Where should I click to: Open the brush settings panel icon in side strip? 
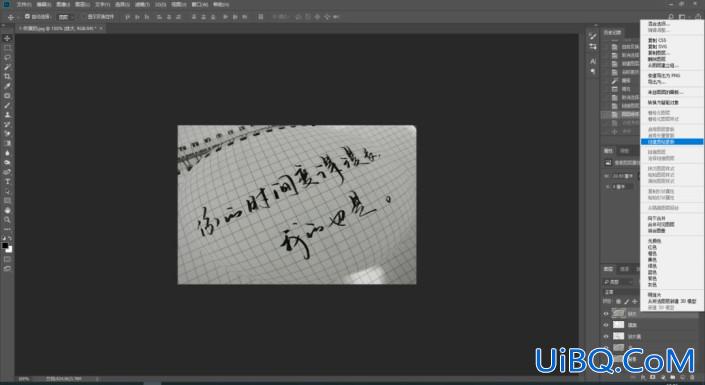click(x=593, y=37)
